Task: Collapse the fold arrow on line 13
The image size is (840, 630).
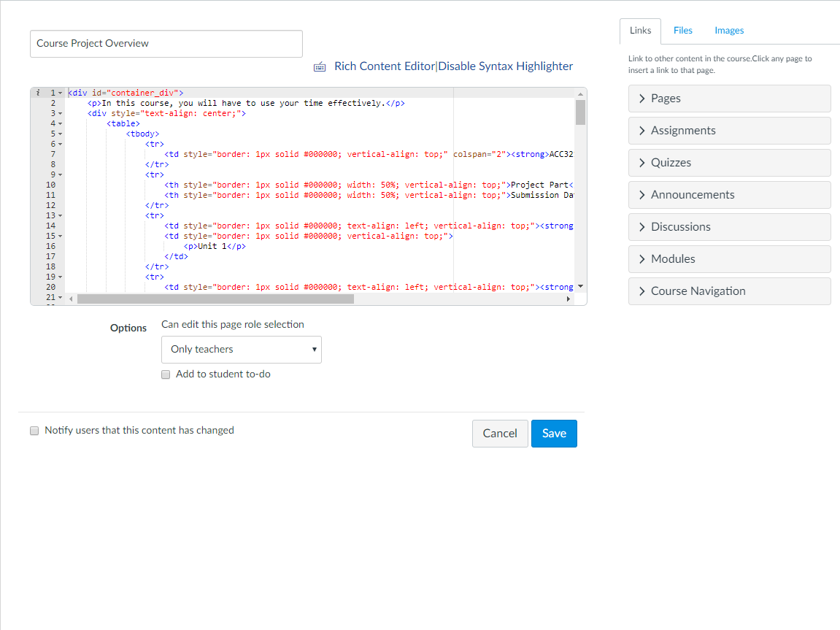Action: coord(59,215)
